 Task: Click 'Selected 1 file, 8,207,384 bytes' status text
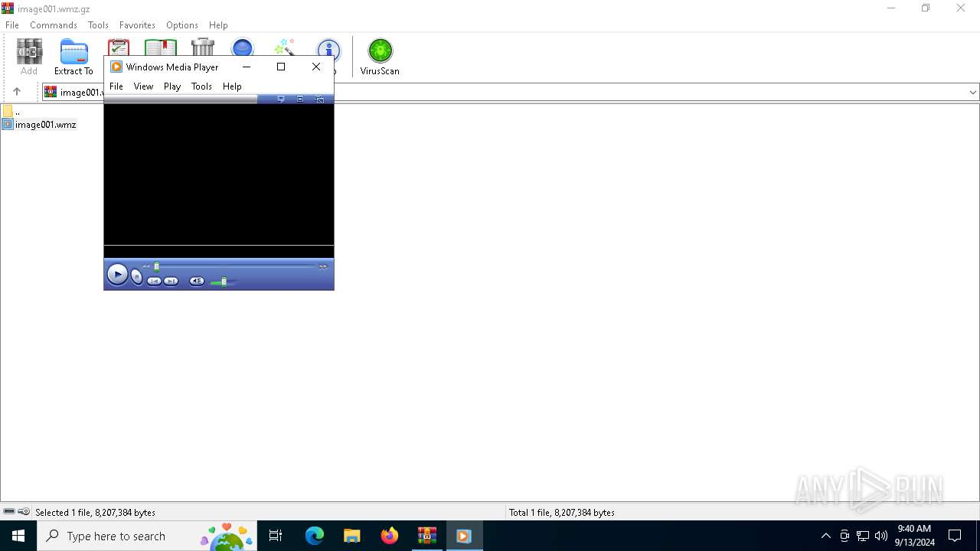(x=96, y=513)
